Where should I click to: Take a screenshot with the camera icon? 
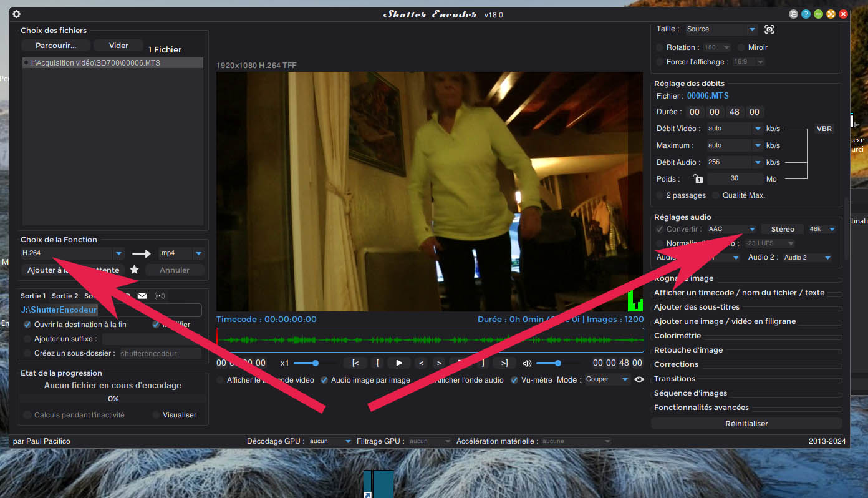pos(769,29)
